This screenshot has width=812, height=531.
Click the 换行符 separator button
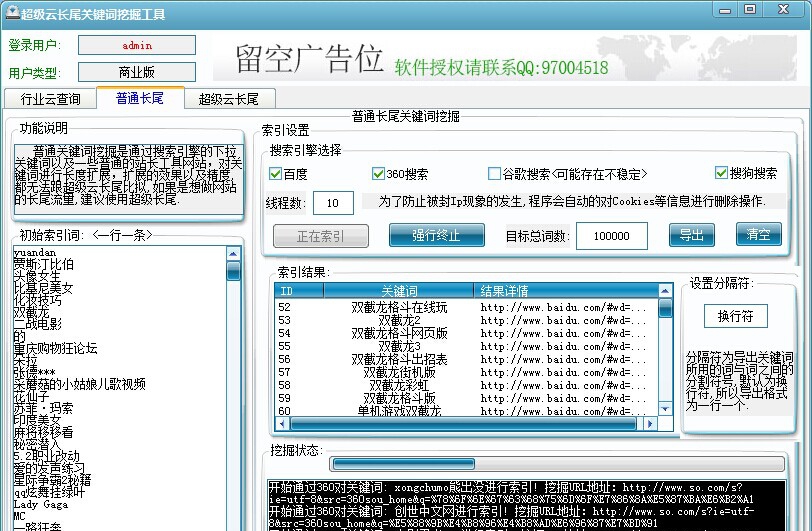click(x=735, y=316)
